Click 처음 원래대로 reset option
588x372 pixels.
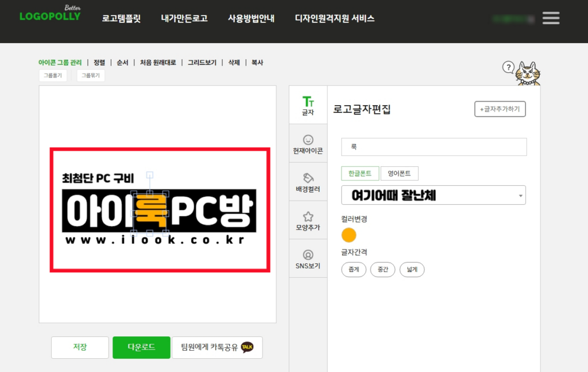158,62
